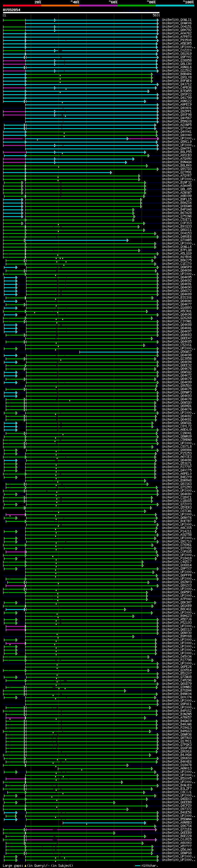Viewport: 197px width, 868px height.
Task: Open the UniRef100_O97372 entry
Action: pyautogui.click(x=176, y=809)
